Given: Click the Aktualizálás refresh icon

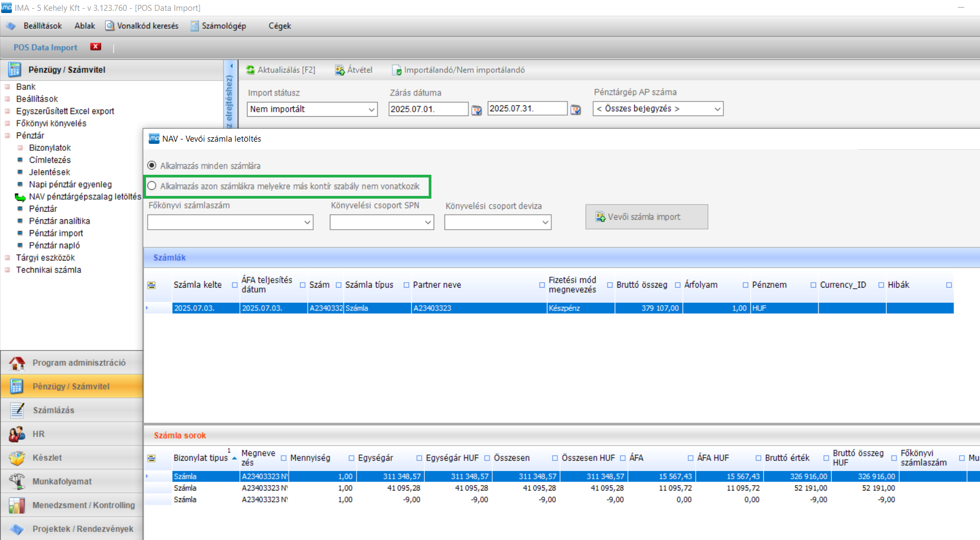Looking at the screenshot, I should [x=250, y=70].
